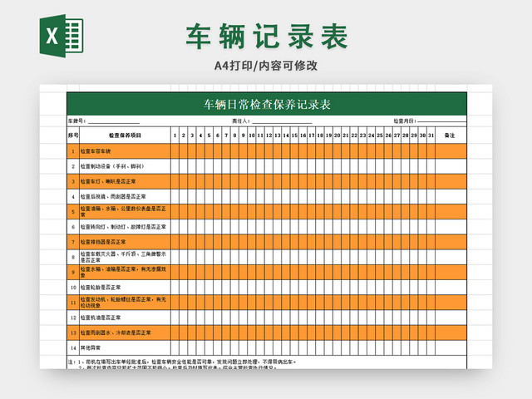
Task: Select the row 检查车载灭火器、千斤顶、三角牌警示
Action: pos(267,257)
